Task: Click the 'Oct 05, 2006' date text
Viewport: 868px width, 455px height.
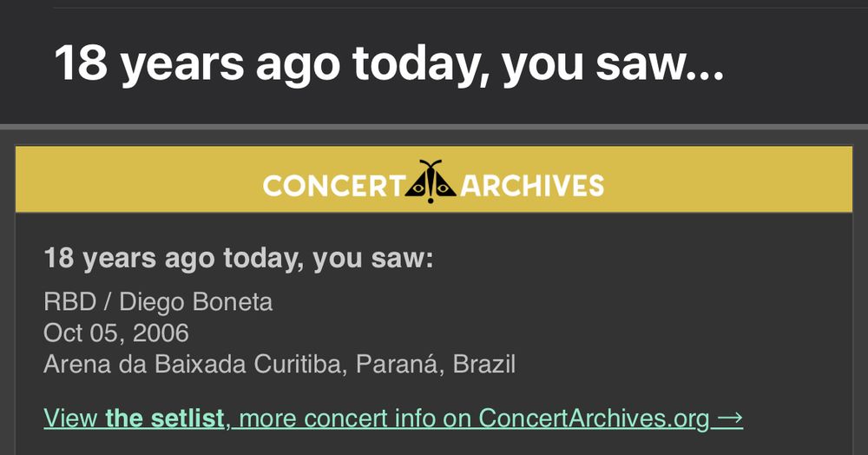Action: coord(116,333)
